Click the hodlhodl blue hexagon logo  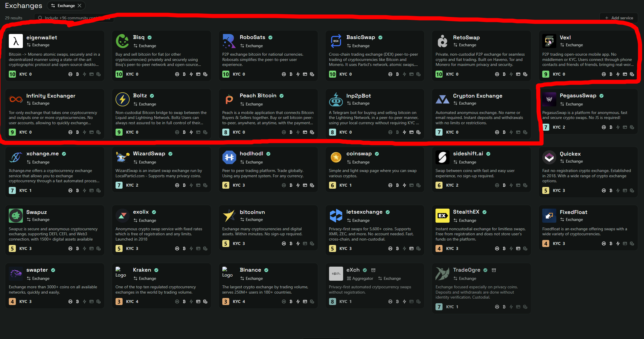229,157
